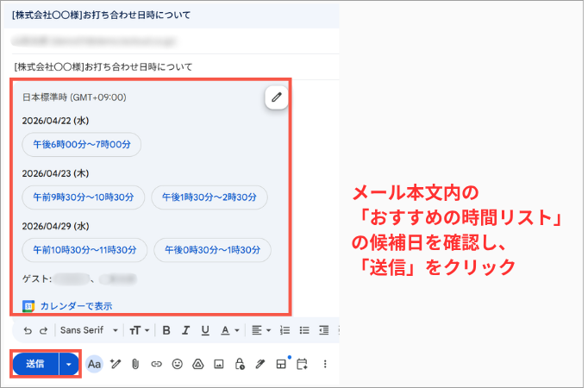This screenshot has width=588, height=388.
Task: Open the emoji picker smiley icon
Action: 177,364
